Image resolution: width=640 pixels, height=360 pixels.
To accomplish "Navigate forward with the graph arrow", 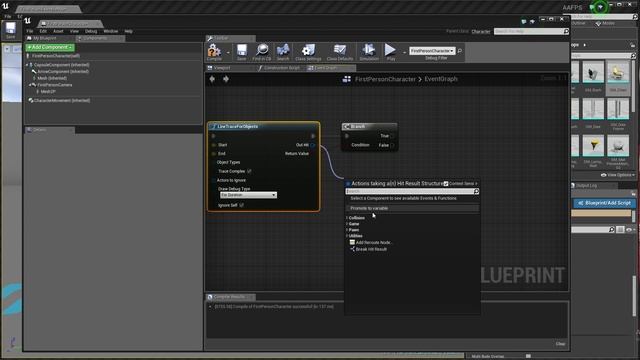I will 226,79.
